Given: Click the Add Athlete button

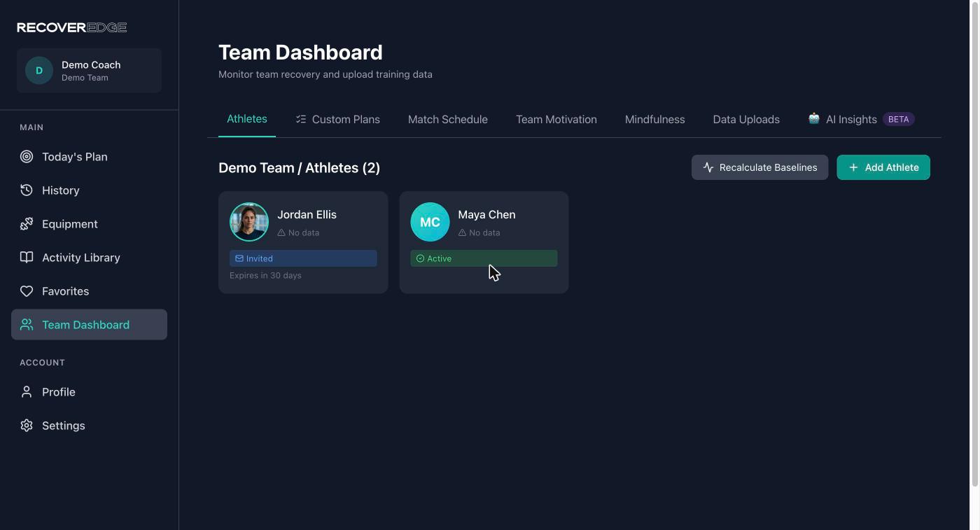Looking at the screenshot, I should [x=883, y=167].
